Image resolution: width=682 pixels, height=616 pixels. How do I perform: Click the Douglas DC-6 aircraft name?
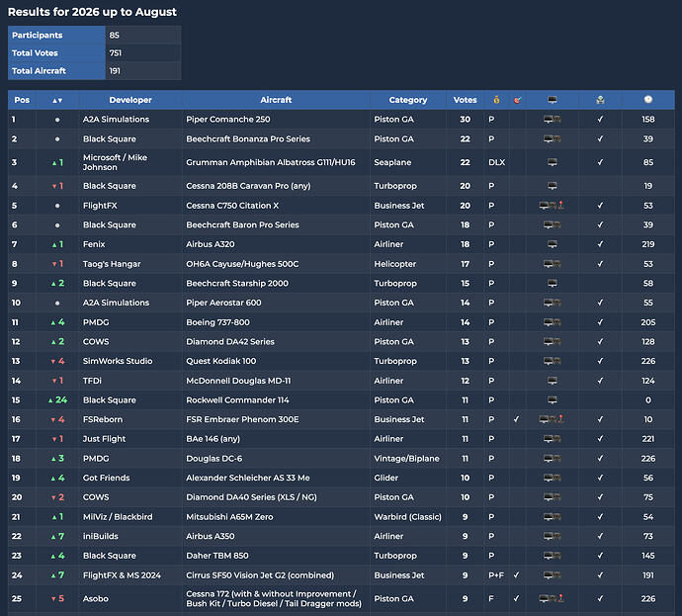[214, 459]
